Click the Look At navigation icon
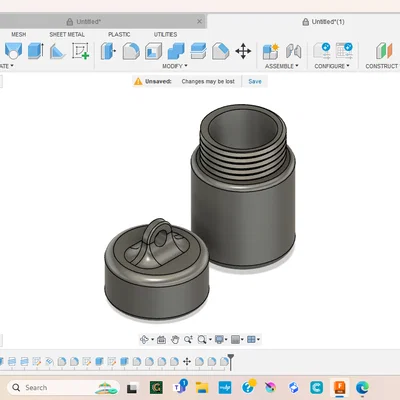The image size is (400, 400). coord(161,340)
